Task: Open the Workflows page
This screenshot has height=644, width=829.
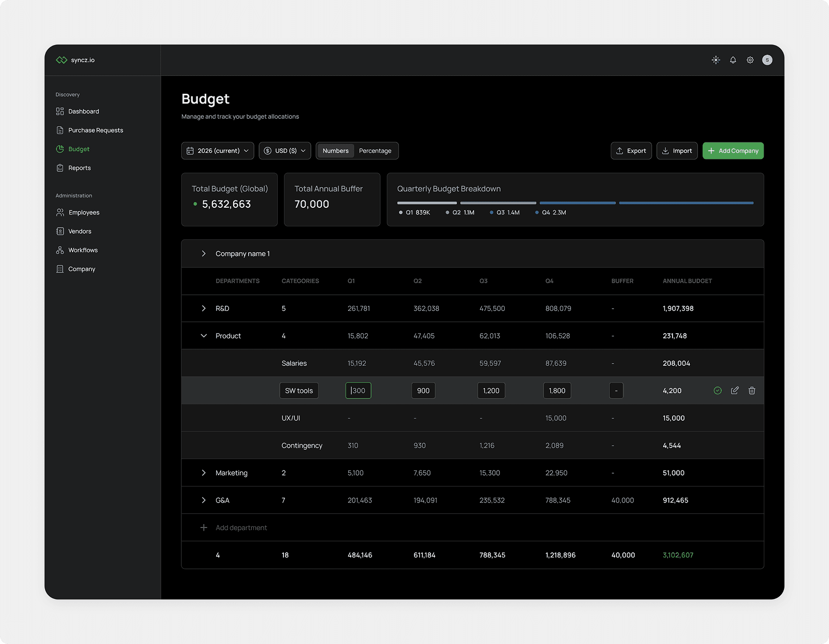Action: point(82,250)
